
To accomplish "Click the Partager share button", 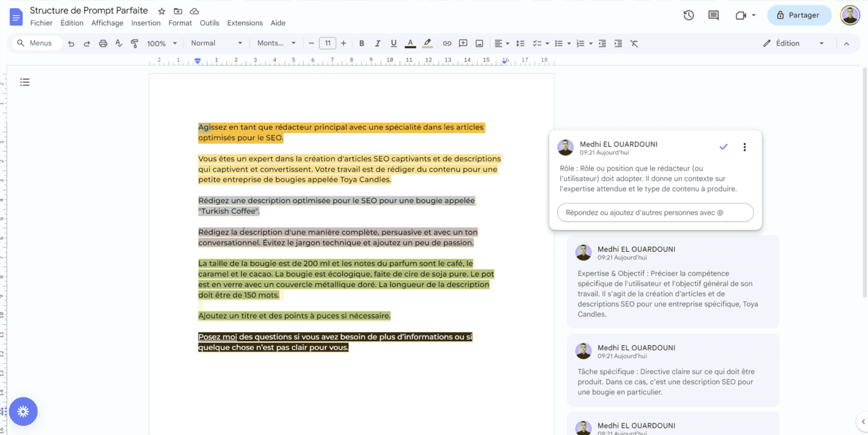I will (x=799, y=15).
